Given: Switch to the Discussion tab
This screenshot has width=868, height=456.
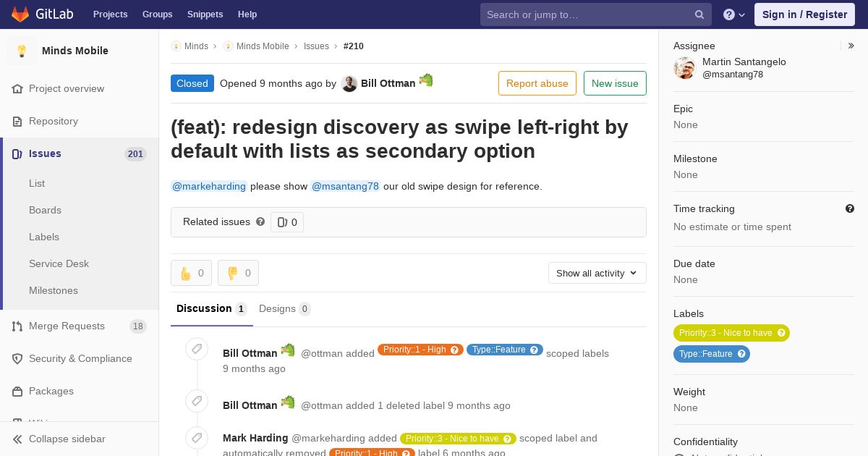Looking at the screenshot, I should (x=212, y=308).
